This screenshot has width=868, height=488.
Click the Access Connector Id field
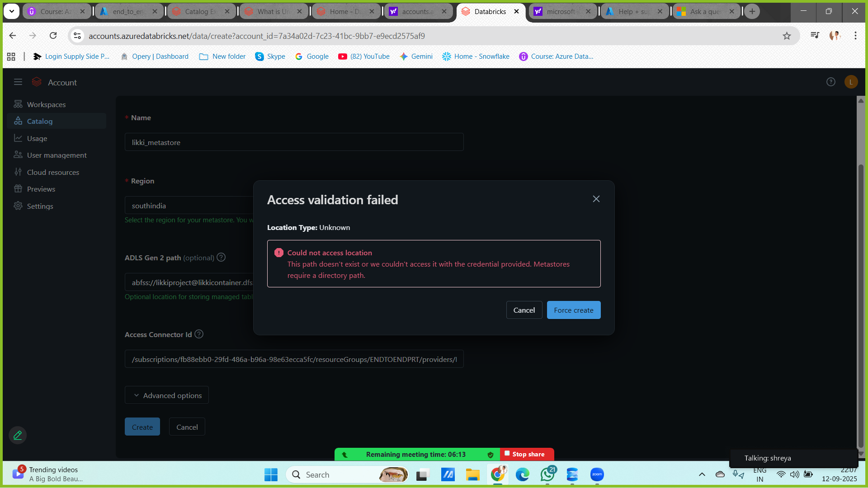click(294, 359)
